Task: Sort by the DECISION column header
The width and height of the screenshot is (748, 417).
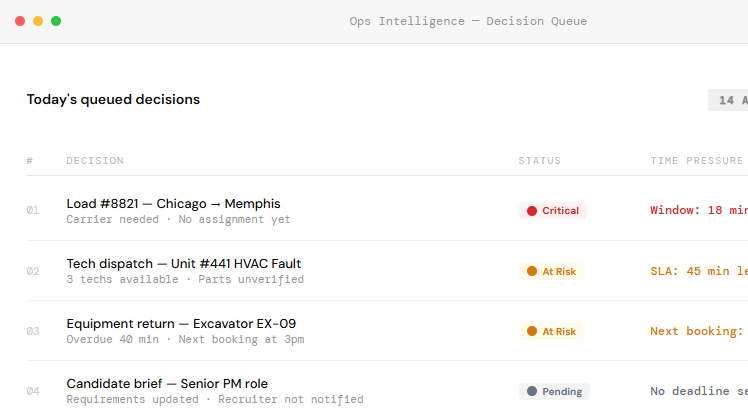Action: [95, 161]
